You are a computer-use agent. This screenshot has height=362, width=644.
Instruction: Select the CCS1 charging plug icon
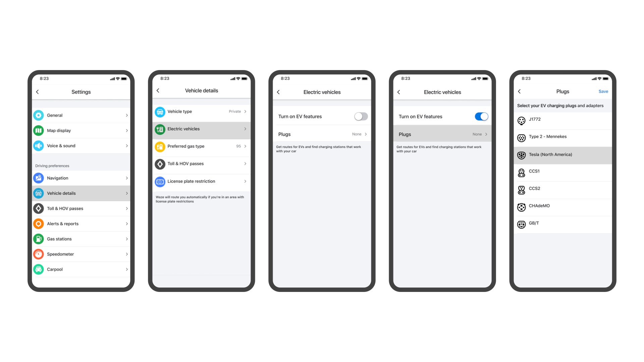[x=522, y=172]
